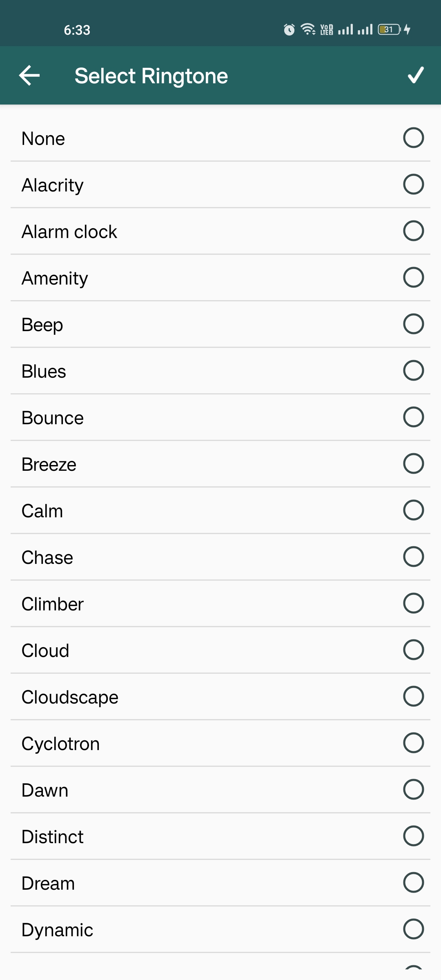Screen dimensions: 441x980
Task: Choose the Cyclotron radio button
Action: [x=413, y=743]
